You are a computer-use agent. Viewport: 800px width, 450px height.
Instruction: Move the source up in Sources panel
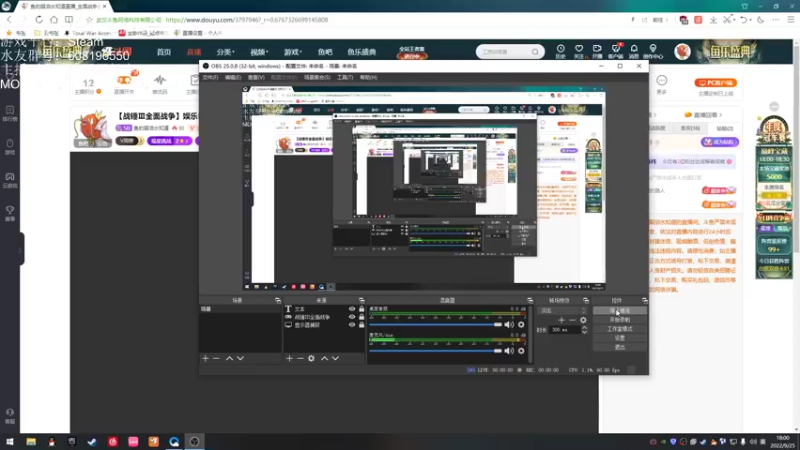click(324, 359)
